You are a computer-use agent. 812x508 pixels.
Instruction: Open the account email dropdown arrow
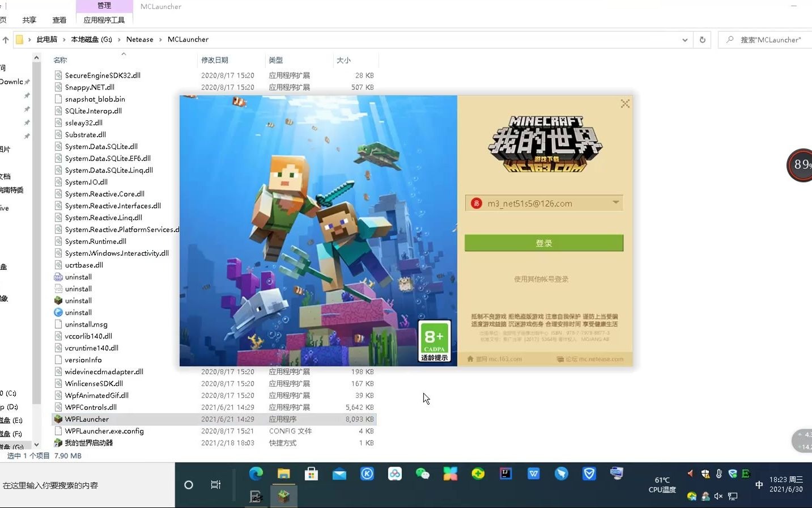tap(615, 202)
